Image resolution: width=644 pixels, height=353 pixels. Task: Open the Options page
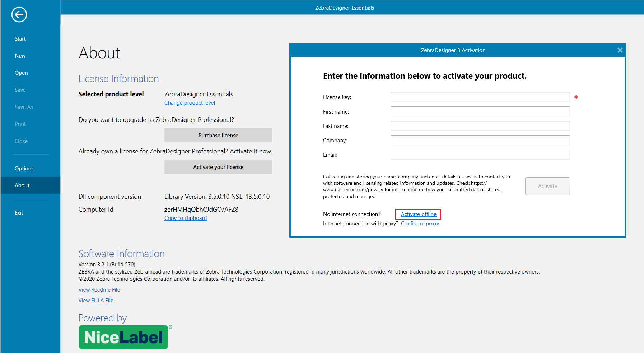click(24, 169)
